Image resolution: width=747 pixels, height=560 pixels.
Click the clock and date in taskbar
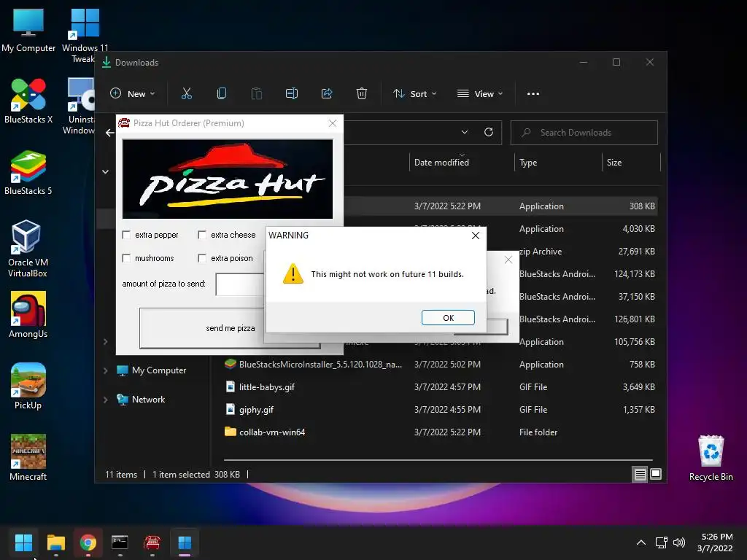point(715,542)
